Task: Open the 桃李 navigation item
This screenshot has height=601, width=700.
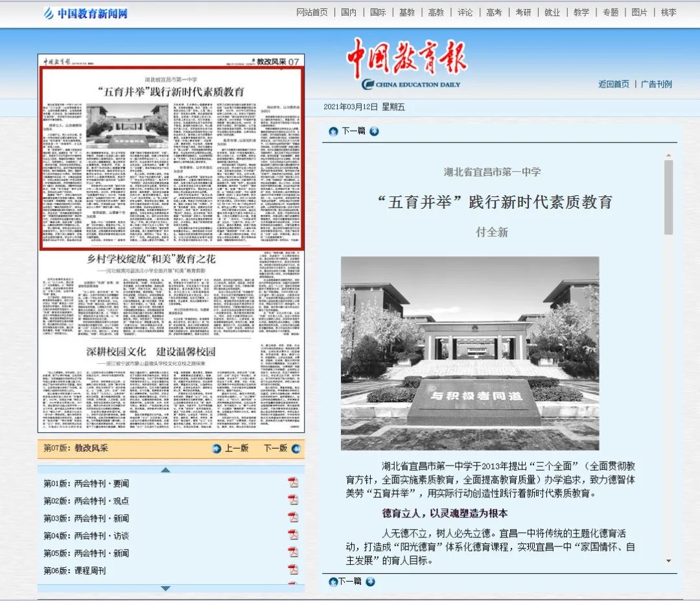Action: [668, 12]
